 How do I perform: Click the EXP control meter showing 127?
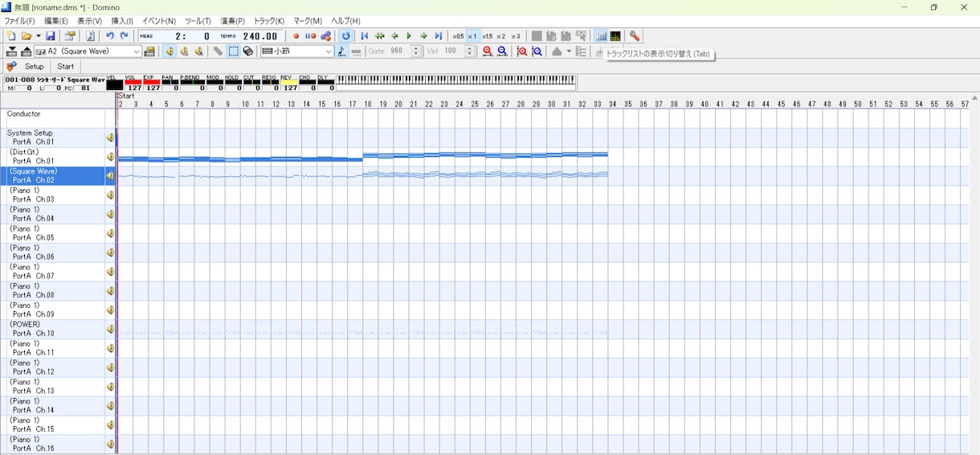151,83
